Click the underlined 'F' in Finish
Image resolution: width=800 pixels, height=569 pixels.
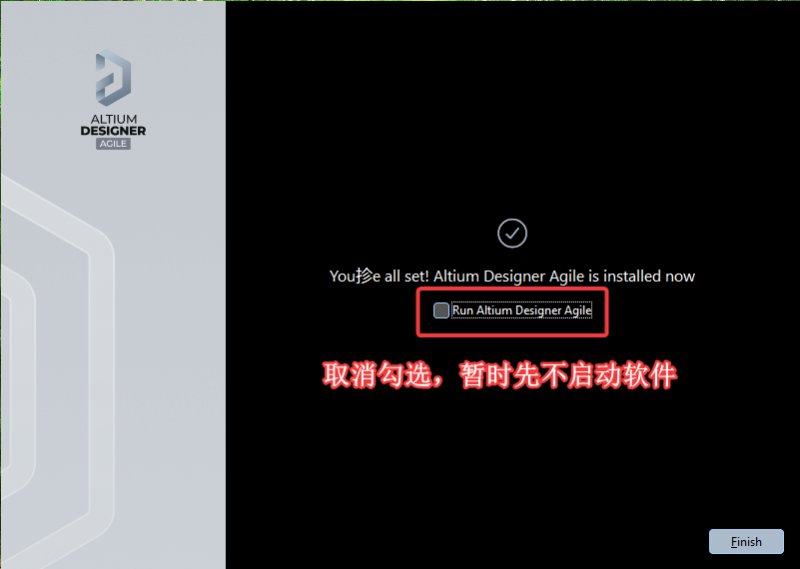click(734, 542)
